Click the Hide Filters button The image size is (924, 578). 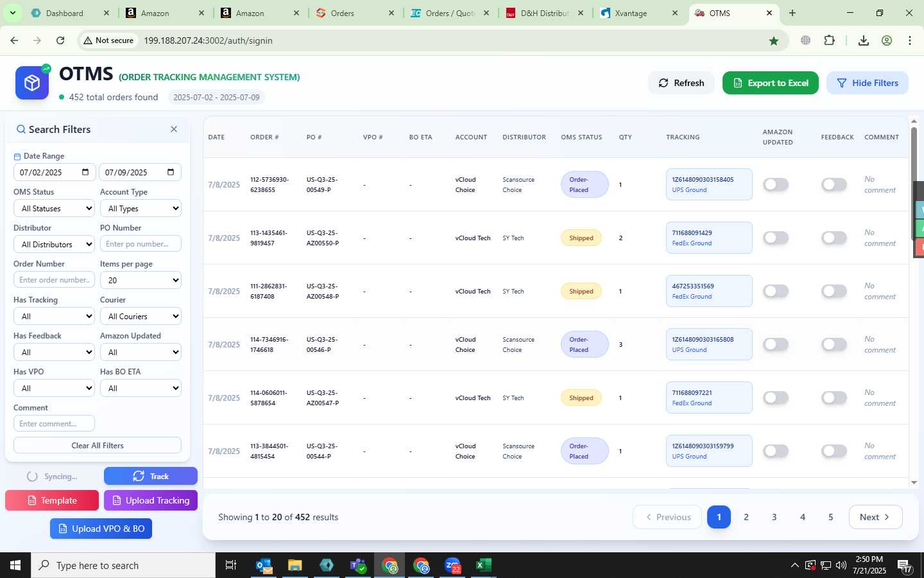tap(868, 83)
